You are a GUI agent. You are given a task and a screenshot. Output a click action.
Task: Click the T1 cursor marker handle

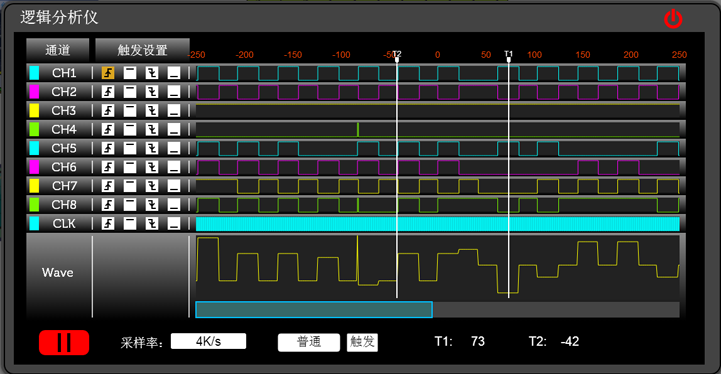click(508, 56)
